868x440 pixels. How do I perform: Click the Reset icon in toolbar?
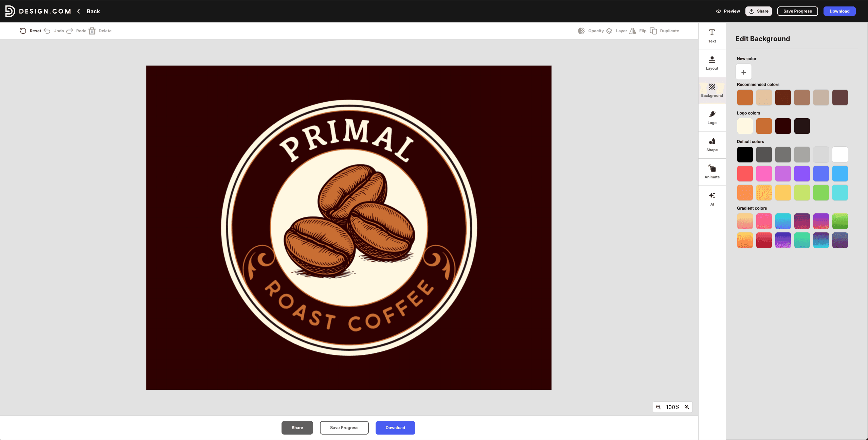tap(23, 31)
